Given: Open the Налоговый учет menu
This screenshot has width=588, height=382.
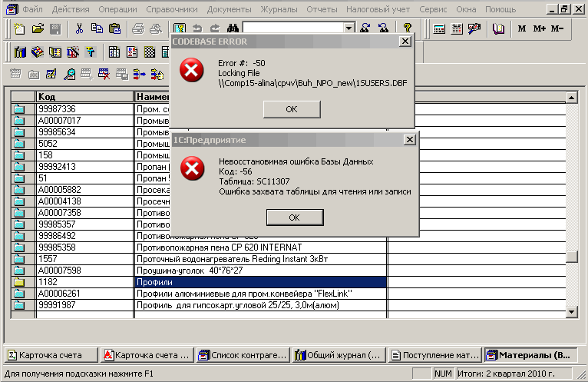Looking at the screenshot, I should (378, 9).
